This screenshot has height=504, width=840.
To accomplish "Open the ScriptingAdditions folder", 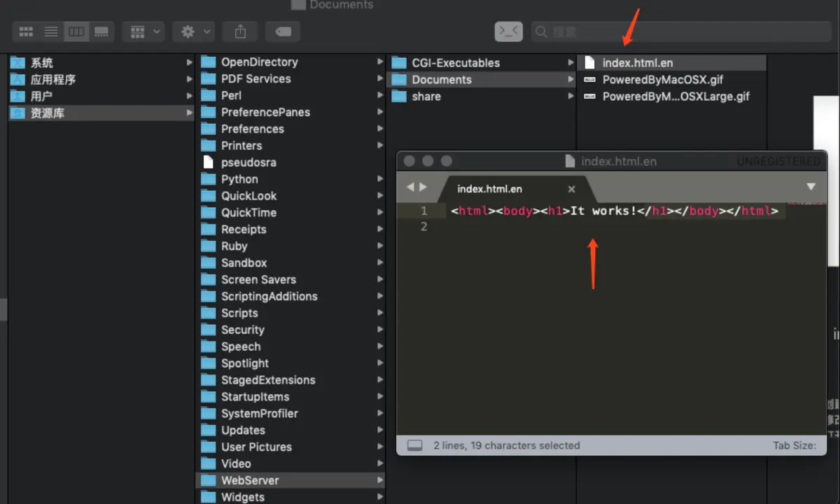I will click(x=290, y=297).
